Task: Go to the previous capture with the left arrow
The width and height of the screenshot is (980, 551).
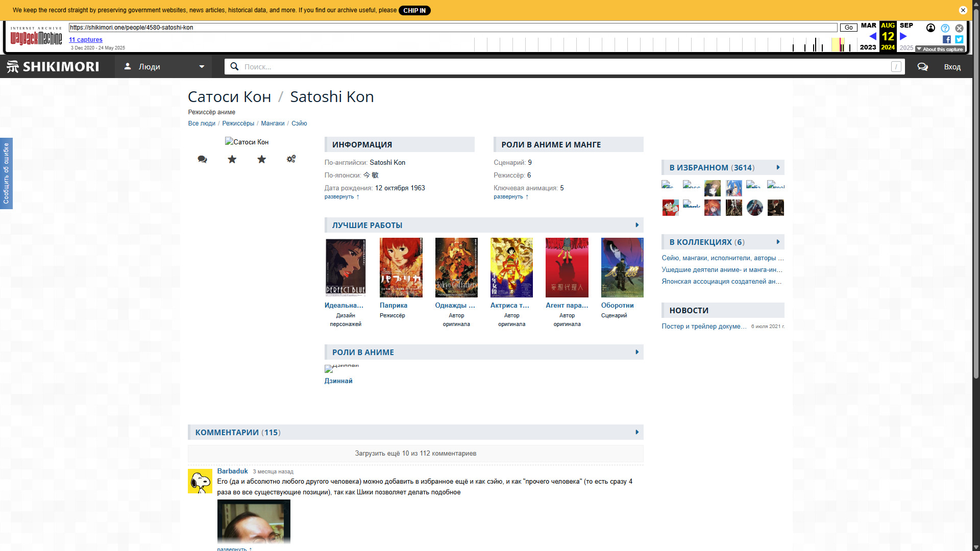Action: click(872, 36)
